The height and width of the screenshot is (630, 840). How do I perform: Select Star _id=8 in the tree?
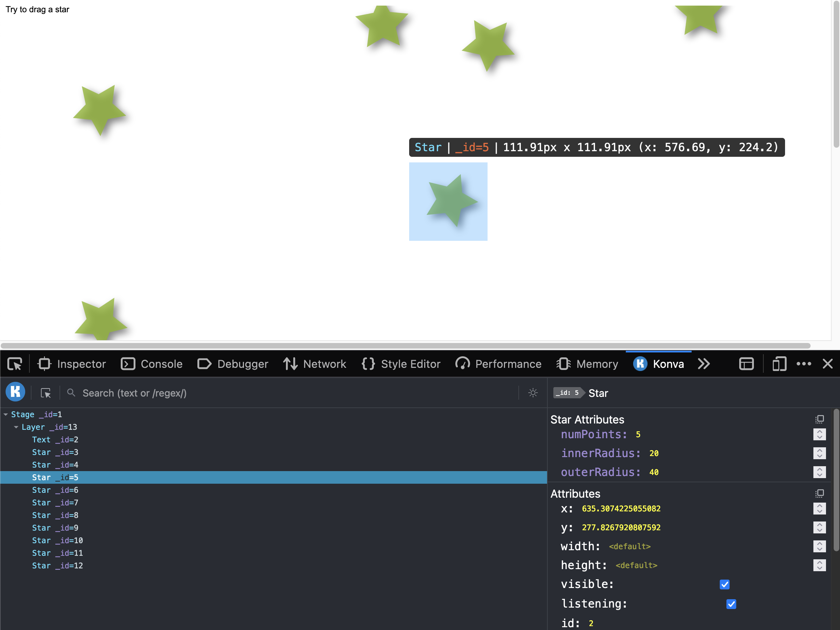(x=55, y=515)
